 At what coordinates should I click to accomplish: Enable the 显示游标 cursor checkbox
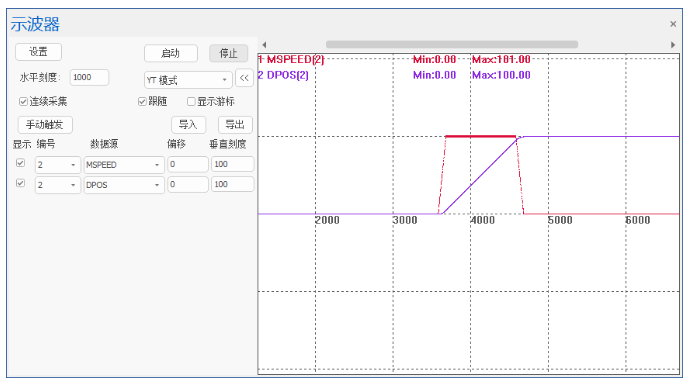[x=191, y=102]
